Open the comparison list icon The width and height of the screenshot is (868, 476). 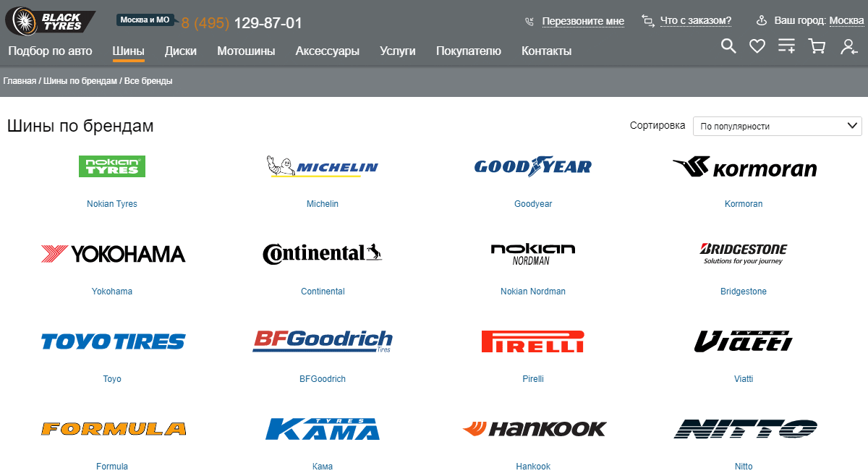[x=786, y=46]
